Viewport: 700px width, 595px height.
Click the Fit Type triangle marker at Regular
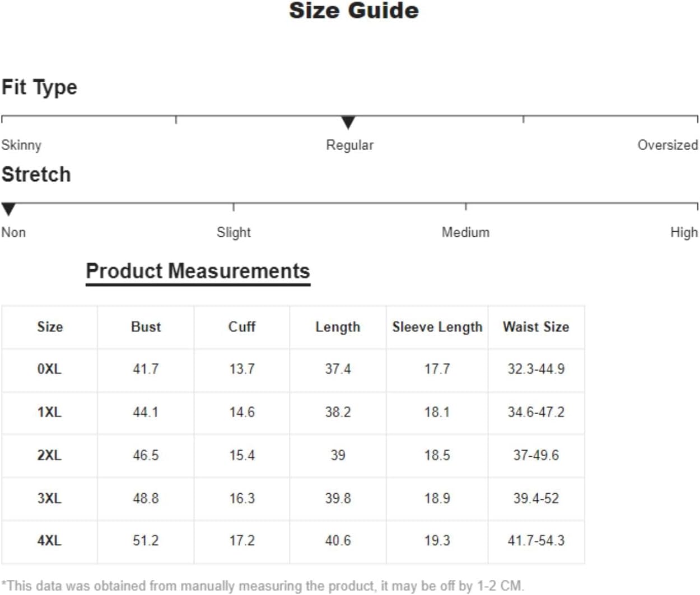tap(348, 122)
